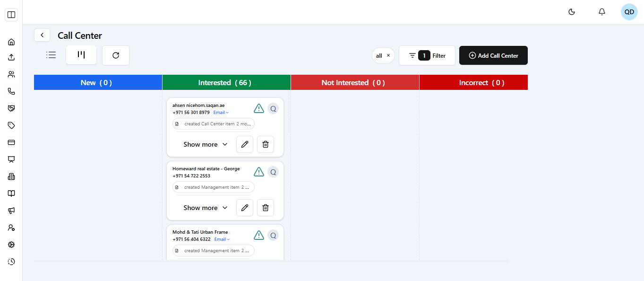Open Email dropdown on Mohd & Tati card

(222, 239)
